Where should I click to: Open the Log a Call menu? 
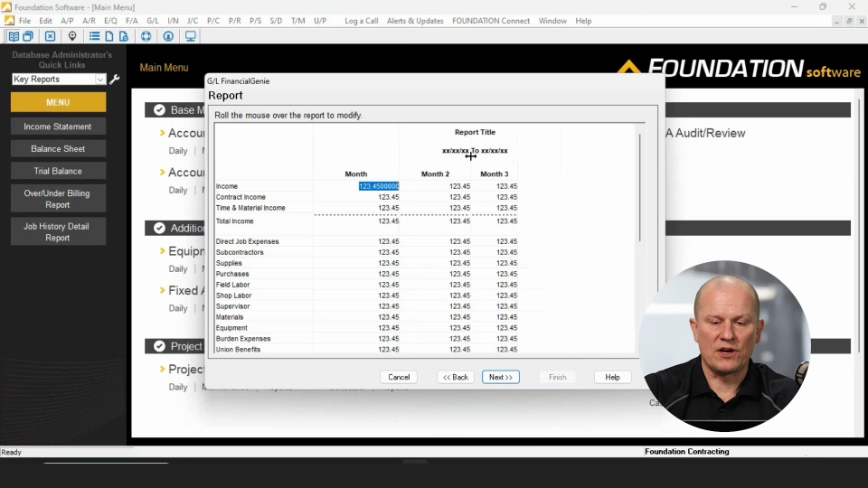(x=362, y=21)
